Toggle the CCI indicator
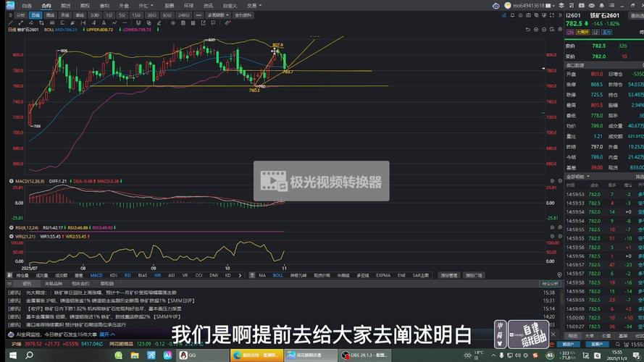644x362 pixels. click(x=198, y=275)
